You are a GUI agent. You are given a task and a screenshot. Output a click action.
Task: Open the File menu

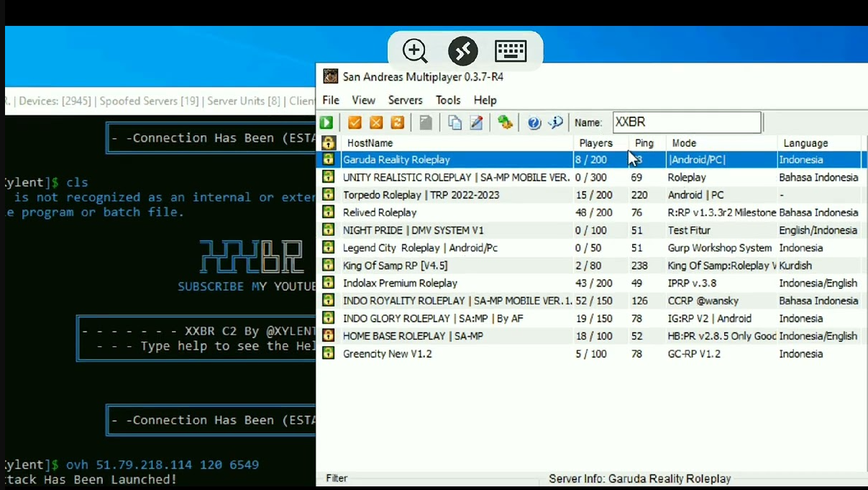331,100
